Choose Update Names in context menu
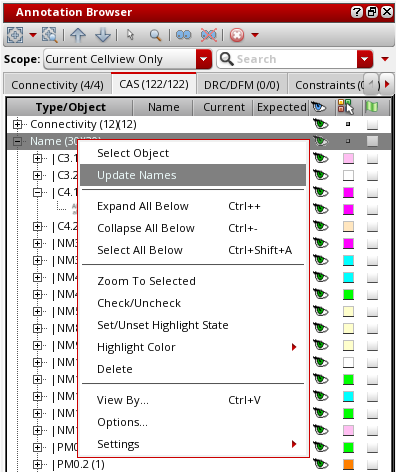 pos(193,175)
